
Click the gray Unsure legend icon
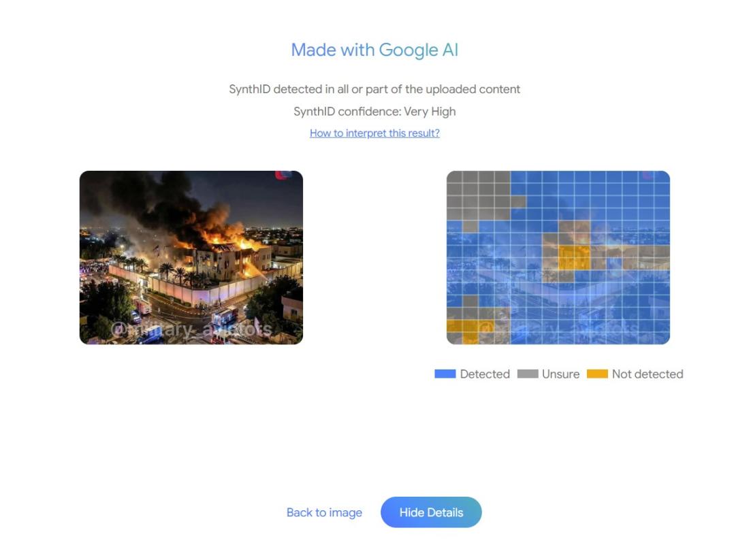pos(528,374)
